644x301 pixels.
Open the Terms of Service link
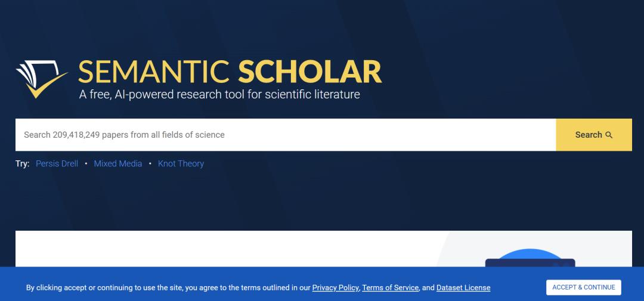[x=390, y=287]
